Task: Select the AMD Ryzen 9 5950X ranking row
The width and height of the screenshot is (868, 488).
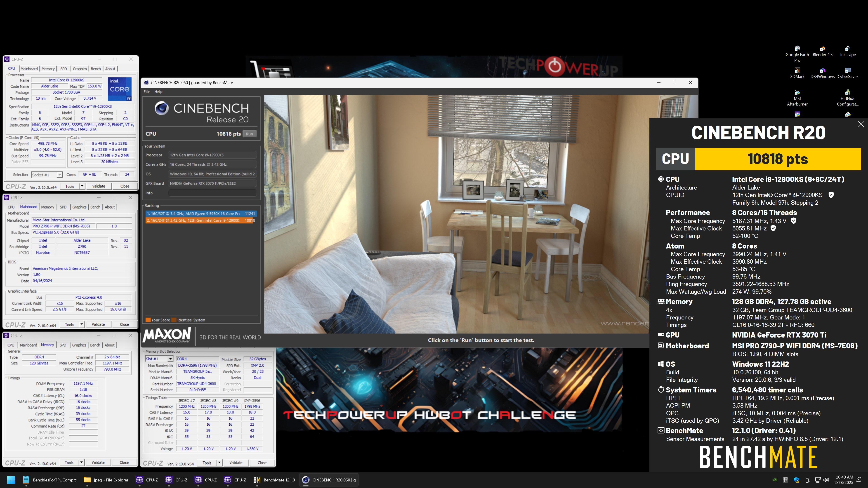Action: [x=201, y=213]
